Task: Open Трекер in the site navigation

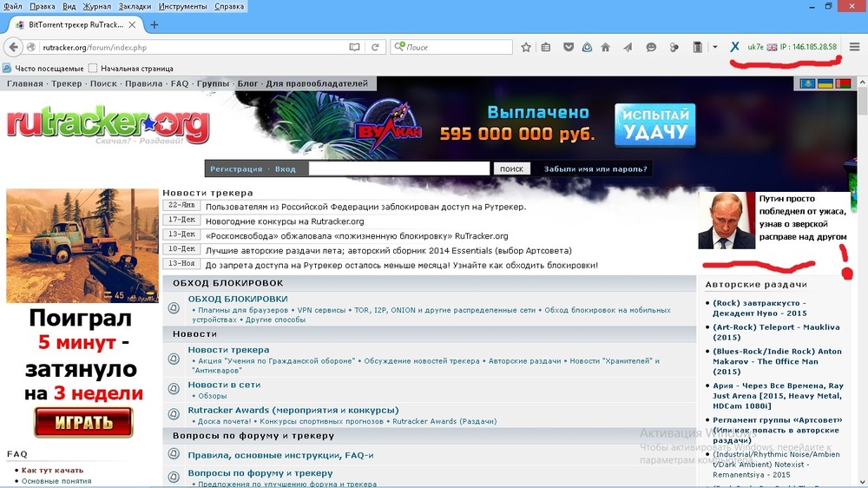Action: 67,83
